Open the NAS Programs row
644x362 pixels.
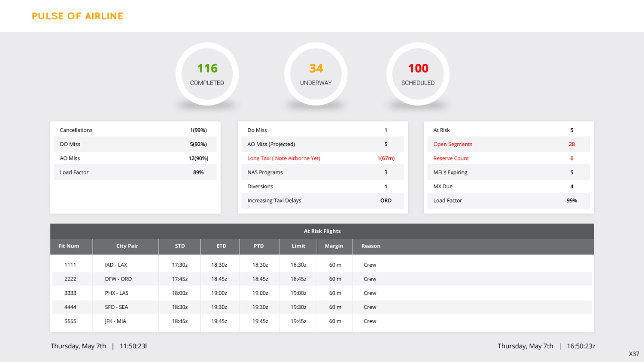(x=322, y=172)
